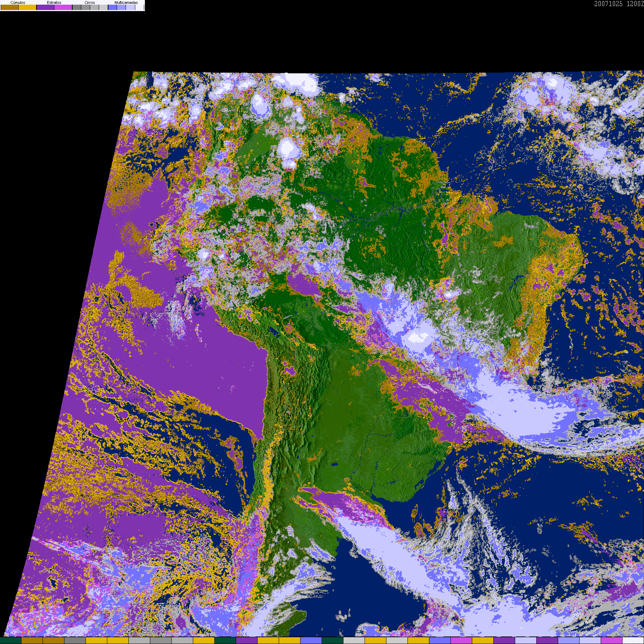644x644 pixels.
Task: Pick the dark purple Estratos legend swatch
Action: coord(45,7)
